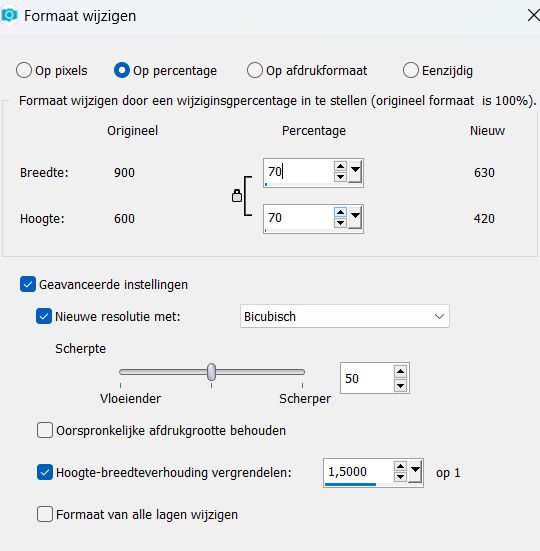Decrease height percentage with down arrow
Image resolution: width=540 pixels, height=551 pixels.
point(340,223)
